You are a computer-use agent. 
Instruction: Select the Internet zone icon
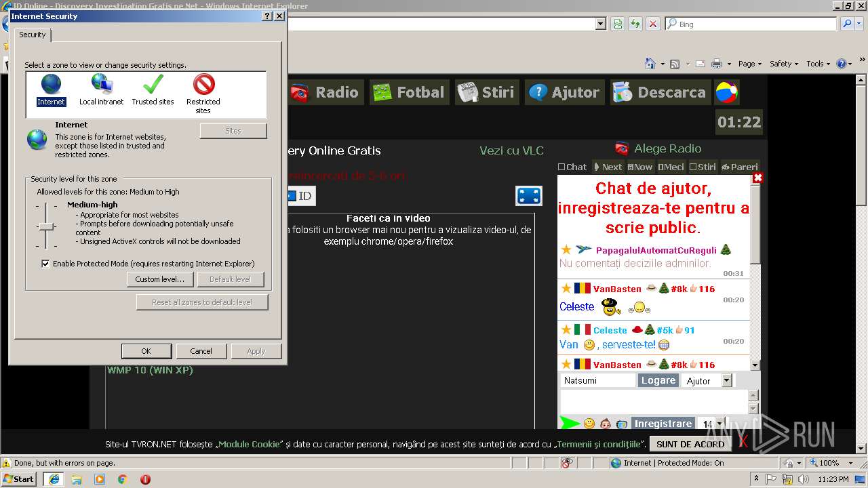pos(51,90)
